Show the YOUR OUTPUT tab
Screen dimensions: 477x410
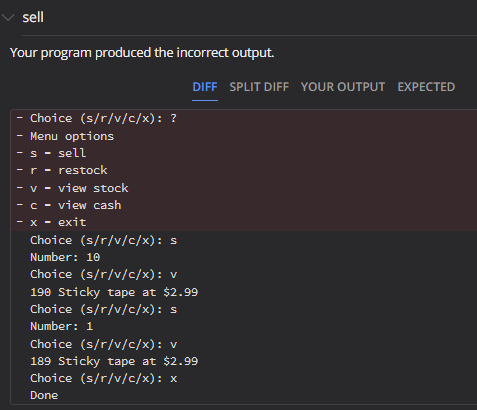(343, 87)
